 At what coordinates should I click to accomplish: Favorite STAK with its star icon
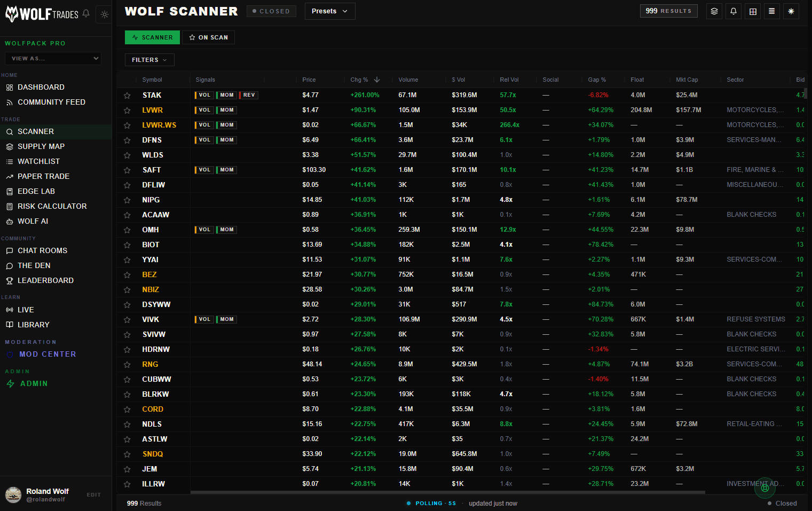(x=127, y=96)
